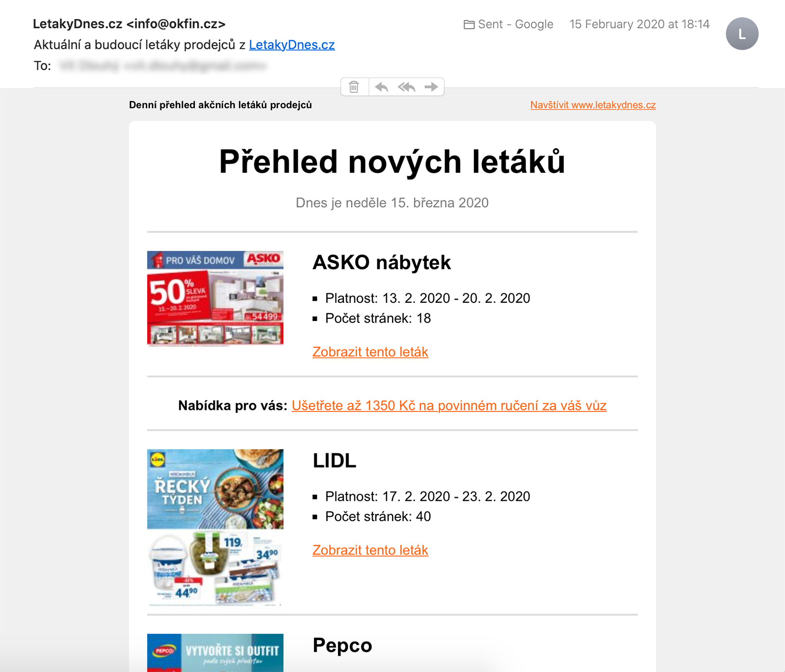The image size is (785, 672).
Task: Click the blurred recipient address in To field
Action: click(x=162, y=66)
